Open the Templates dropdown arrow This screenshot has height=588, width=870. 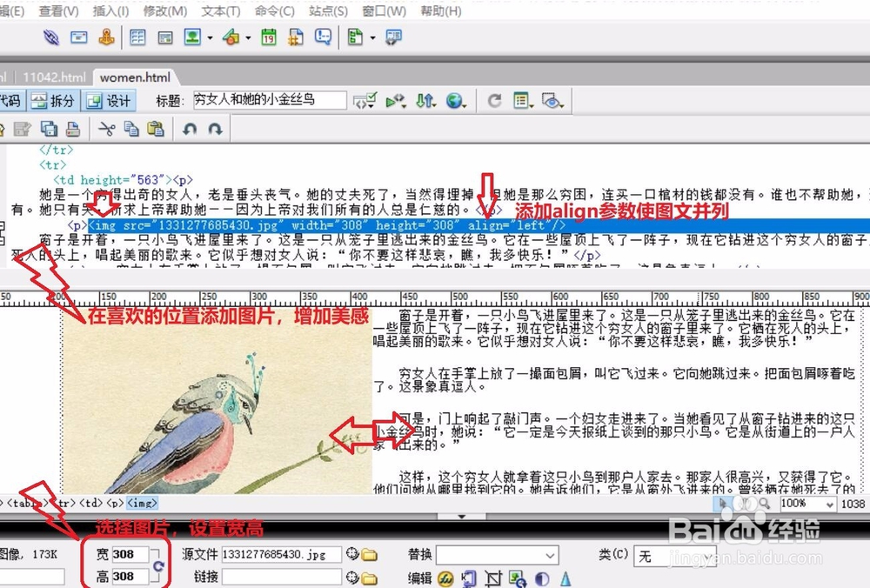click(x=372, y=38)
